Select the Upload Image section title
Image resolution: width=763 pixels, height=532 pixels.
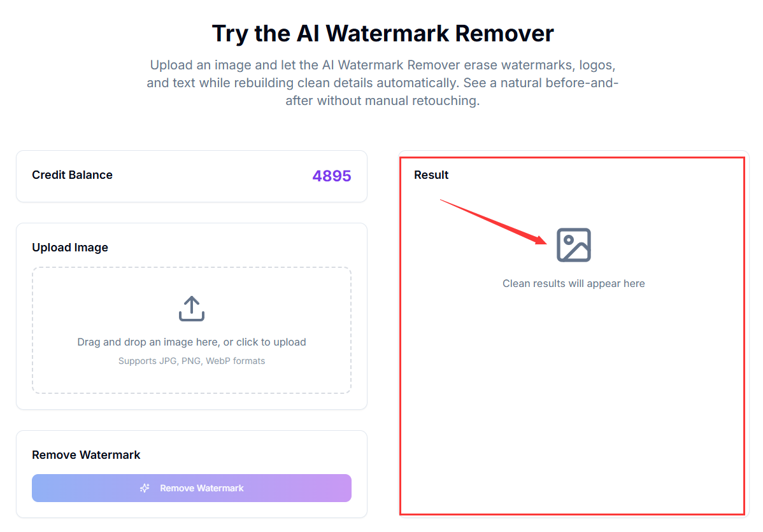70,247
